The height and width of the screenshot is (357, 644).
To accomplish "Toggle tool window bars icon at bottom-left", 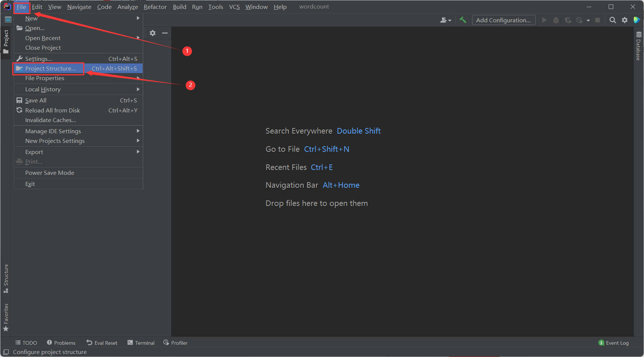I will pos(6,352).
